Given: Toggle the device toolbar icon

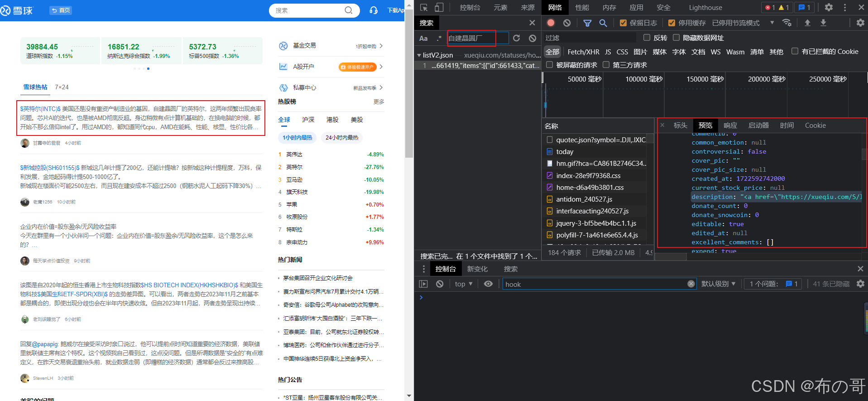Looking at the screenshot, I should pos(439,7).
